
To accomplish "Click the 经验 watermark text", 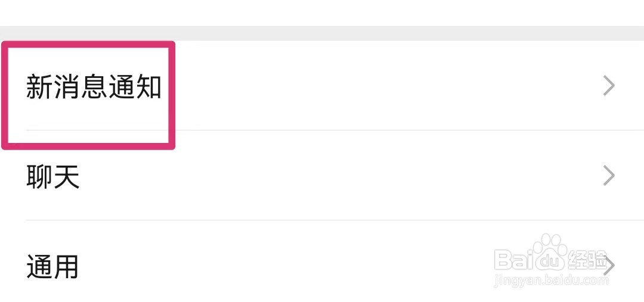I will point(588,260).
